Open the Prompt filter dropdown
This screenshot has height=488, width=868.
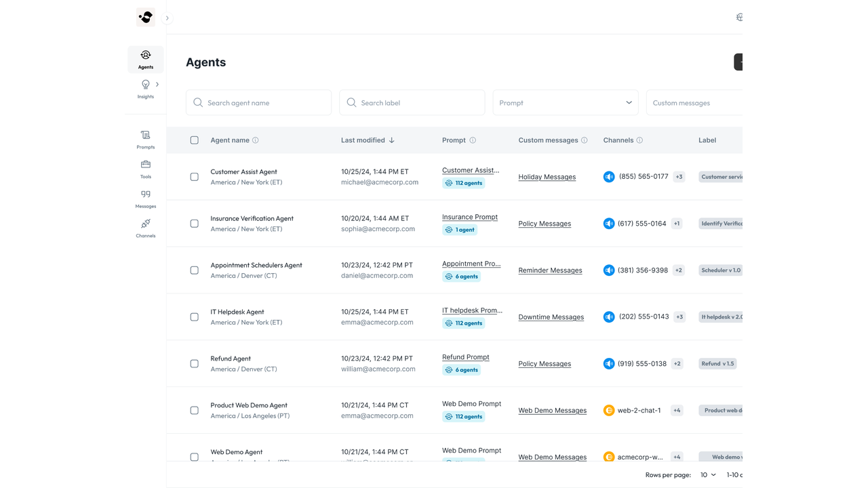(x=566, y=102)
